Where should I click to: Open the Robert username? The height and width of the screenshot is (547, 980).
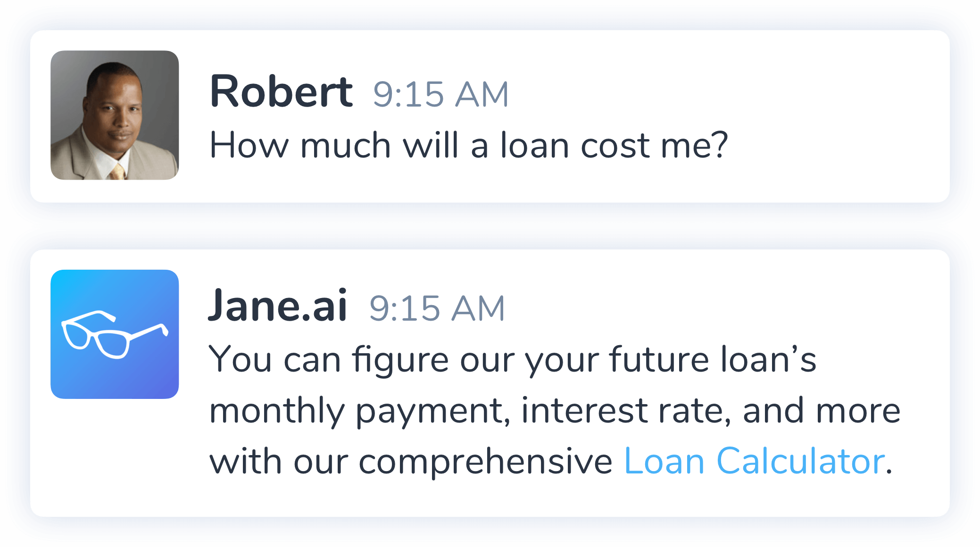pos(281,92)
